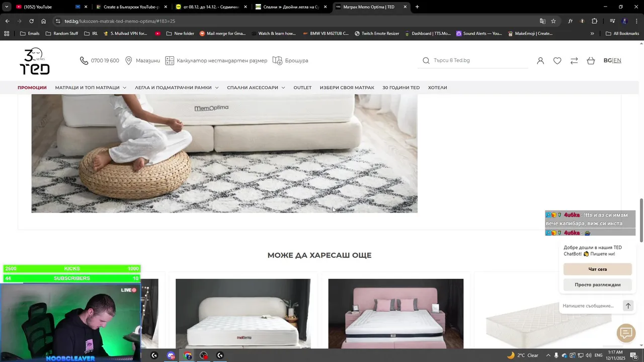Click the MemoOptima mattress main image
Image resolution: width=644 pixels, height=362 pixels.
point(224,153)
